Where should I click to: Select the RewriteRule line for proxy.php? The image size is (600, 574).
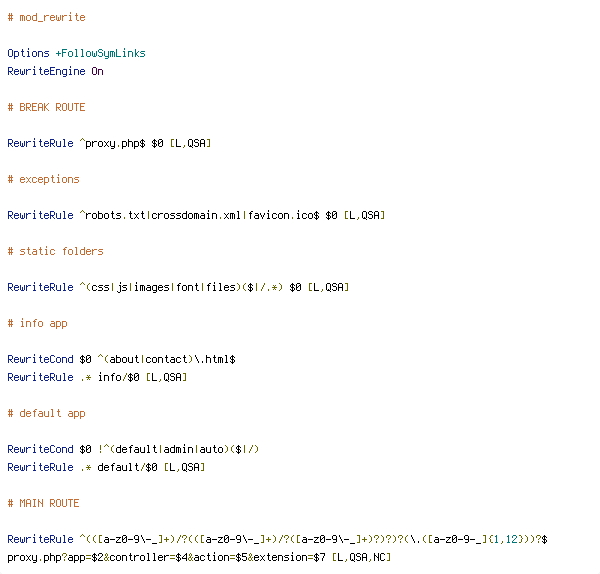[109, 144]
